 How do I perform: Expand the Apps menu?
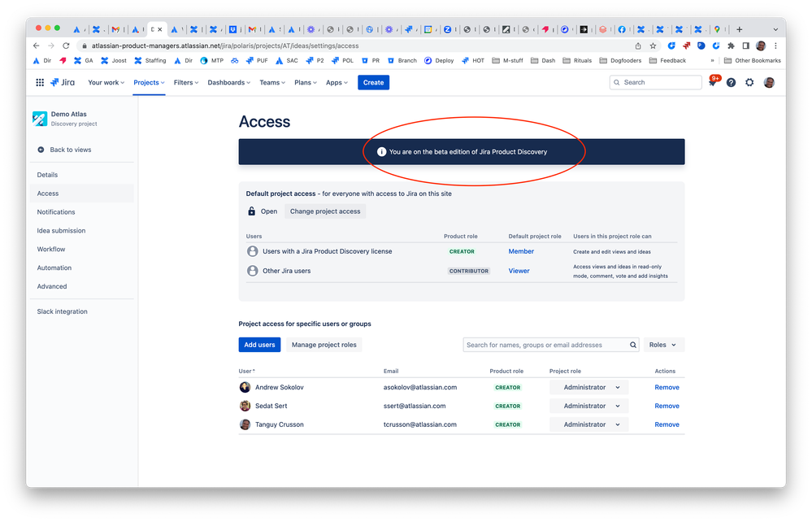point(337,82)
